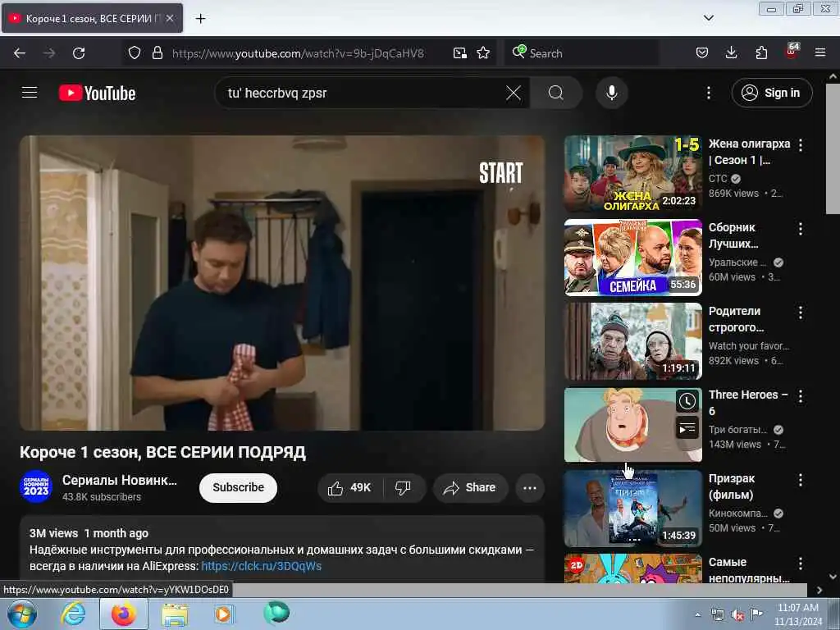Viewport: 840px width, 630px height.
Task: Subscribe to Сериалы Новинки channel
Action: coord(239,487)
